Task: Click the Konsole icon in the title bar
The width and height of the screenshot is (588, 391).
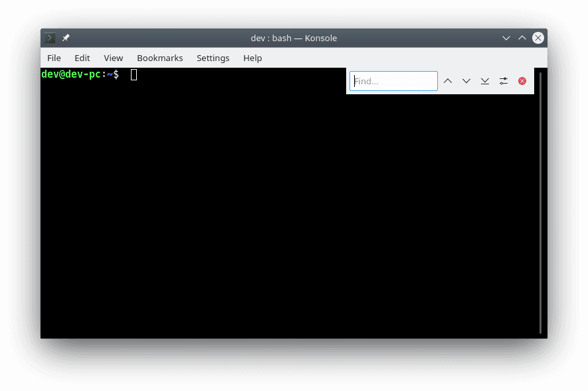Action: pyautogui.click(x=50, y=38)
